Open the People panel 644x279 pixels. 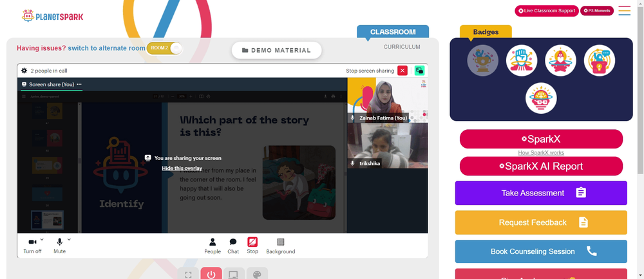[x=213, y=246]
